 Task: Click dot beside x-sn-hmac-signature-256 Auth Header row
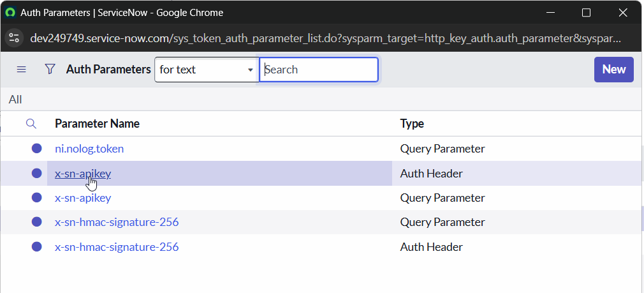click(x=36, y=247)
